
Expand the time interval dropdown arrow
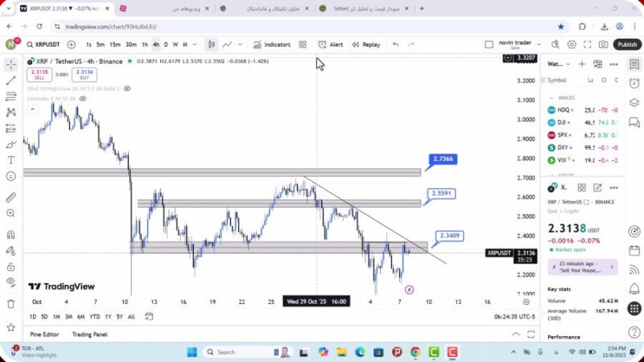193,45
